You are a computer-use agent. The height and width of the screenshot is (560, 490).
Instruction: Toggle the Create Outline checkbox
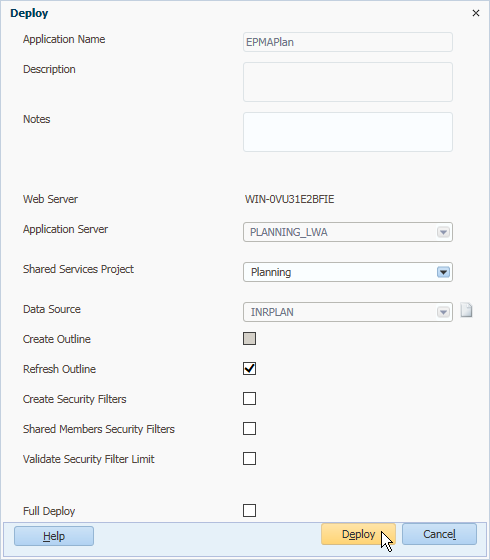tap(249, 339)
